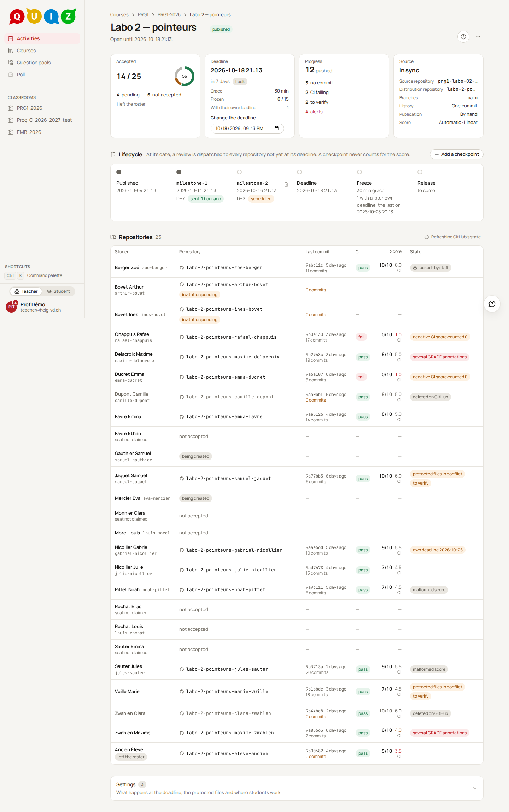The image size is (509, 812).
Task: Open calendar picker in deadline field
Action: pyautogui.click(x=277, y=129)
